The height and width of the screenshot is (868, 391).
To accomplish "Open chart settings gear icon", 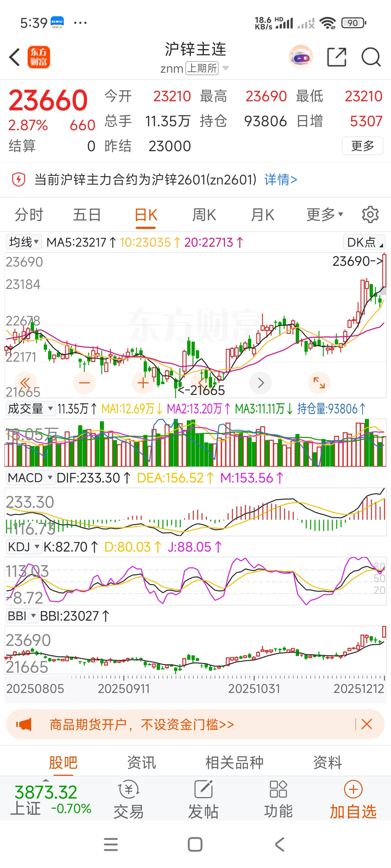I will 370,214.
